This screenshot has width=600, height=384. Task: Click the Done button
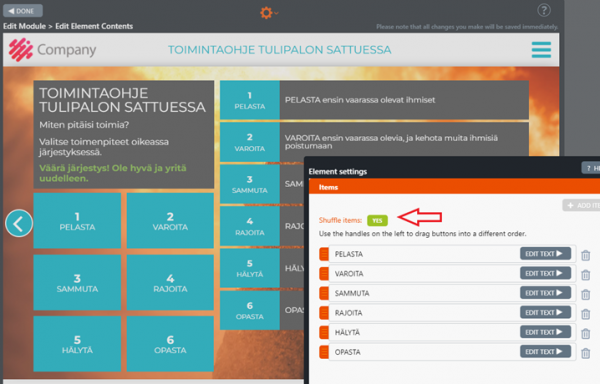click(x=23, y=11)
